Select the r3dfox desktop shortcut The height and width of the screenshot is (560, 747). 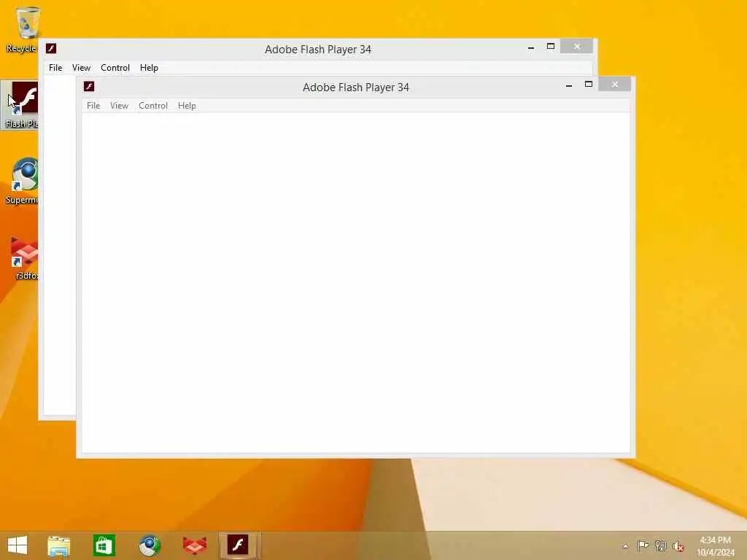[x=23, y=257]
